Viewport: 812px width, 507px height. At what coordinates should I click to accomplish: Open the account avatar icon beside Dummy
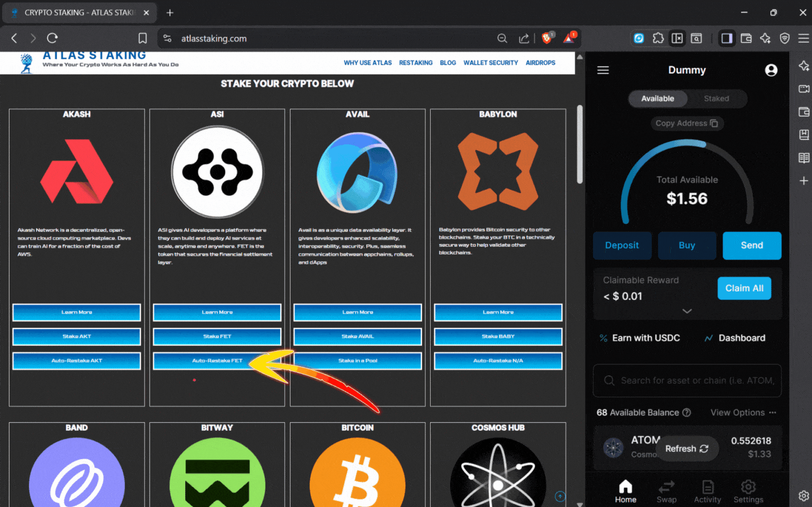(x=771, y=70)
